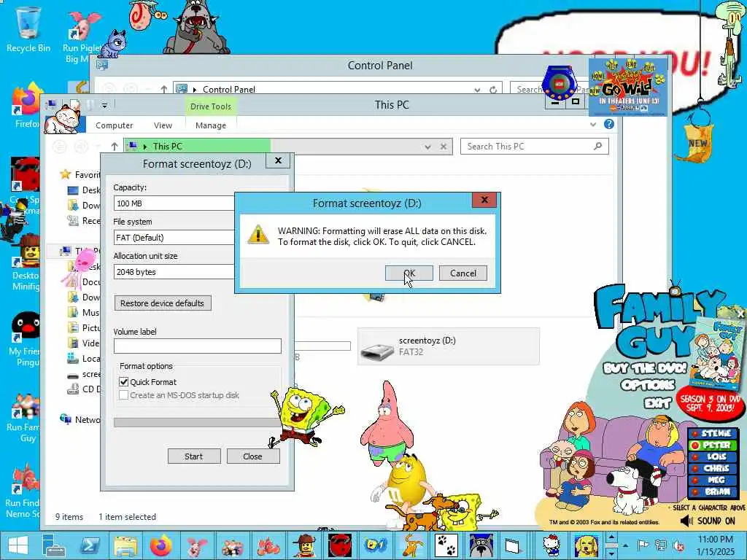
Task: Open the Capacity dropdown showing 100 MB
Action: 174,203
